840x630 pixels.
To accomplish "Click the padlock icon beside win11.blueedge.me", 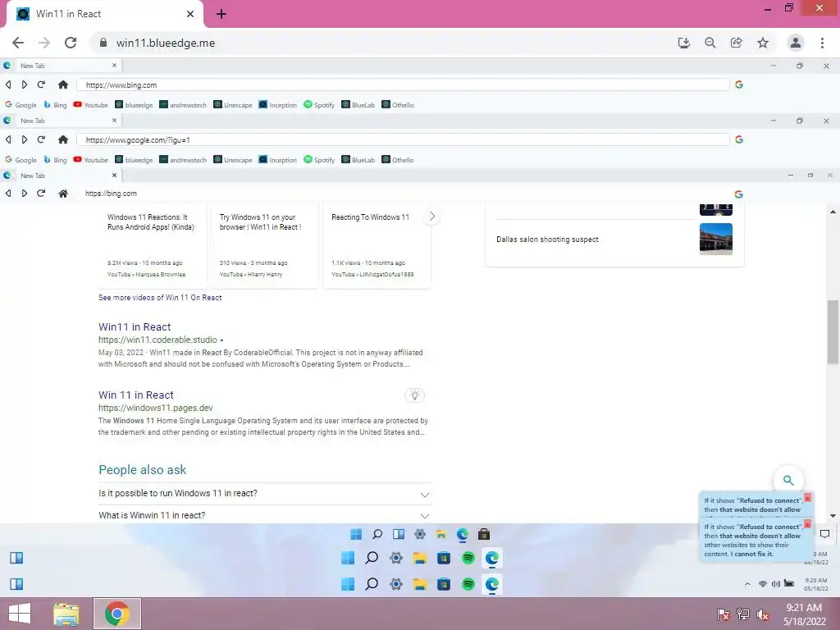I will [x=103, y=43].
